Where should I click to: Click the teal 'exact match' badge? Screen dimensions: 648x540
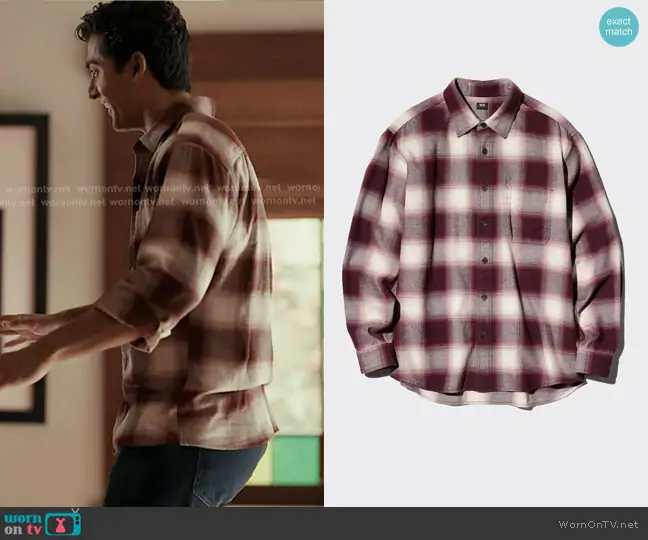click(619, 26)
